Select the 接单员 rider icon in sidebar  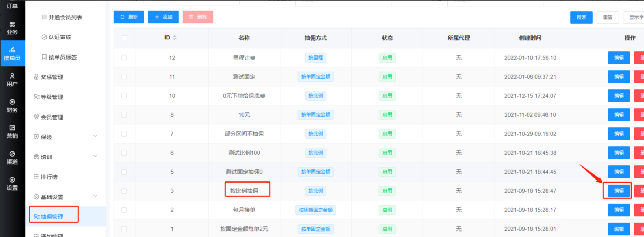pyautogui.click(x=12, y=53)
